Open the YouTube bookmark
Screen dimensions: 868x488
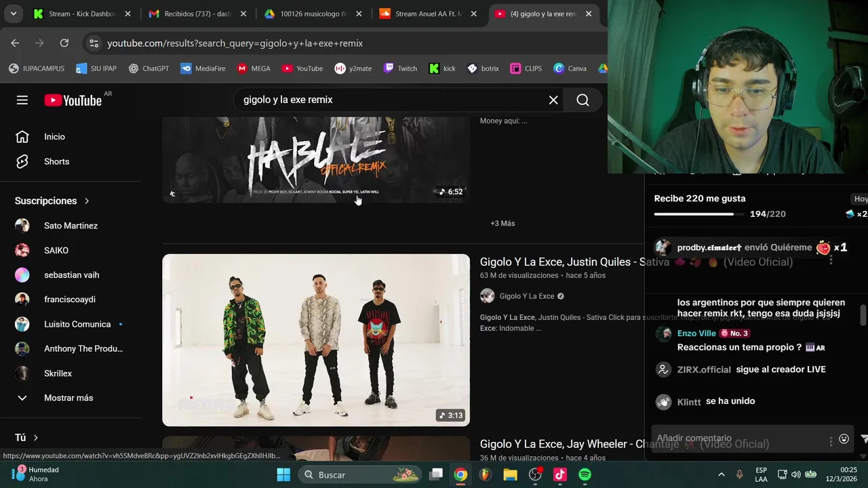(x=302, y=68)
